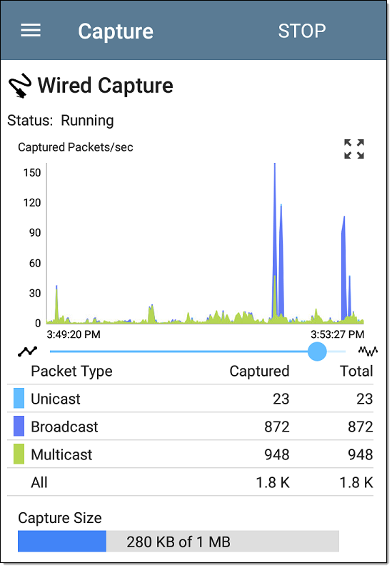Click the Broadcast blue color swatch

[19, 426]
